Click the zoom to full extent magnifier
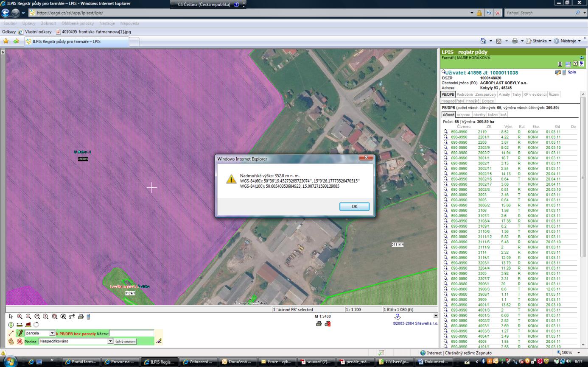This screenshot has width=588, height=367. pyautogui.click(x=45, y=317)
